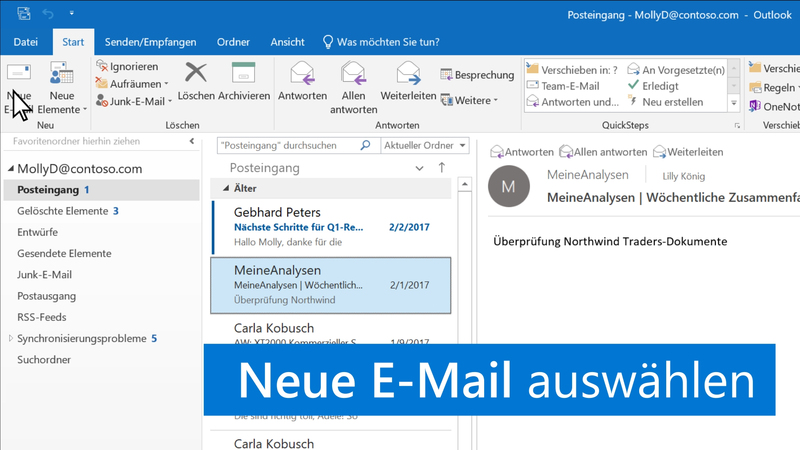Click Weiterleiten in the reading pane
Viewport: 800px width, 450px height.
tap(687, 152)
